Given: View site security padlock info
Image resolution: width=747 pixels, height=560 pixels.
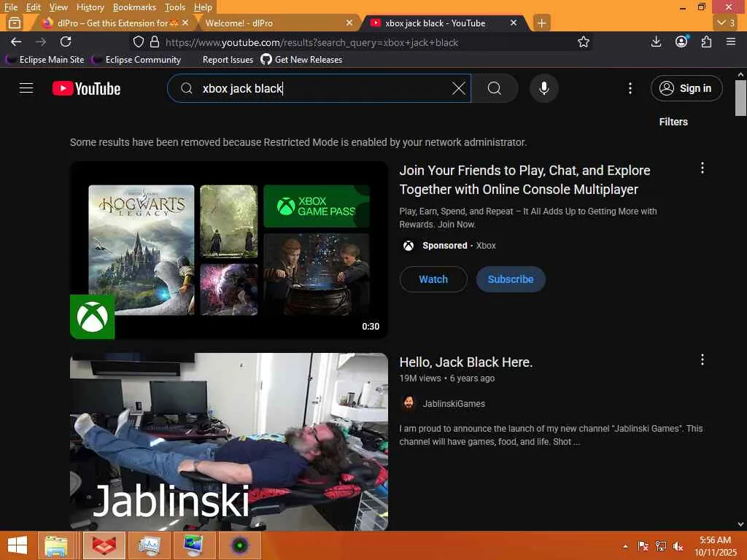Looking at the screenshot, I should click(155, 42).
